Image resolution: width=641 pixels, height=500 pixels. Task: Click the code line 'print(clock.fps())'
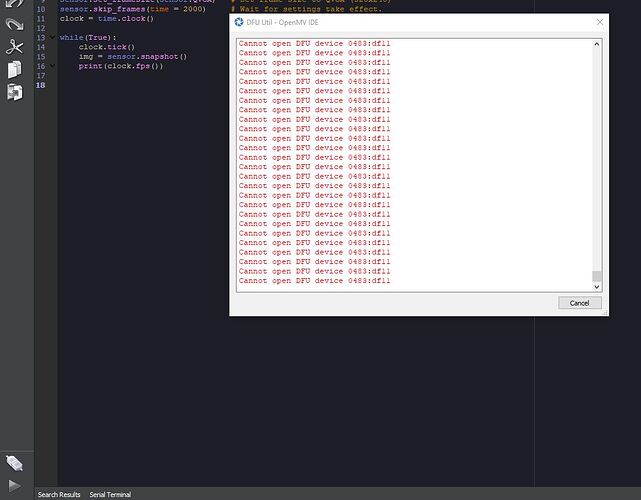pyautogui.click(x=121, y=66)
